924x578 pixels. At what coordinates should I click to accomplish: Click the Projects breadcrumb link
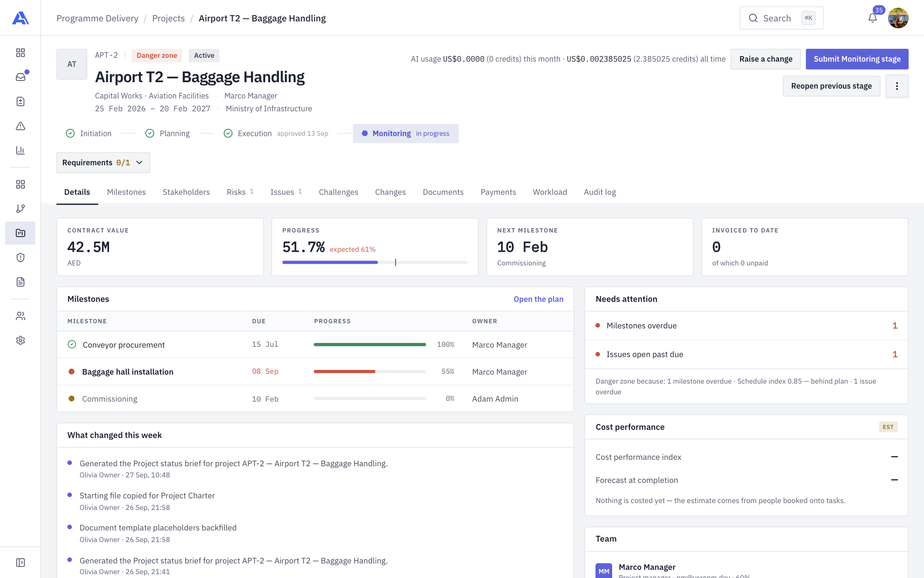pos(168,18)
